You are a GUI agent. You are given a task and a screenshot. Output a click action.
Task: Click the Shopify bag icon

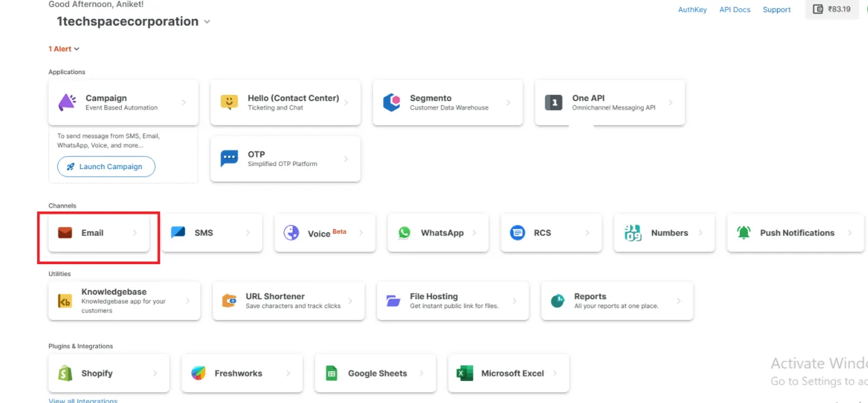65,373
